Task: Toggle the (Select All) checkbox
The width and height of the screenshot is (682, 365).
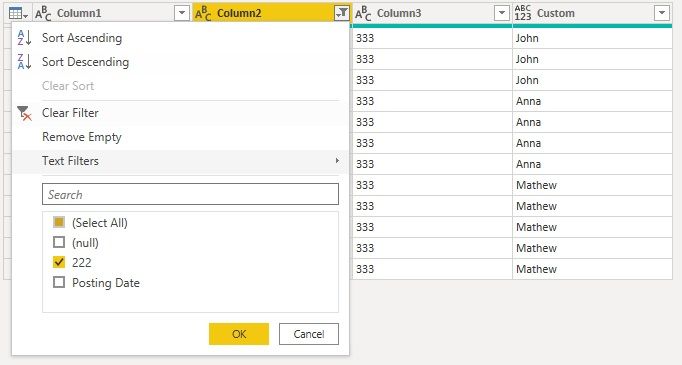Action: point(59,222)
